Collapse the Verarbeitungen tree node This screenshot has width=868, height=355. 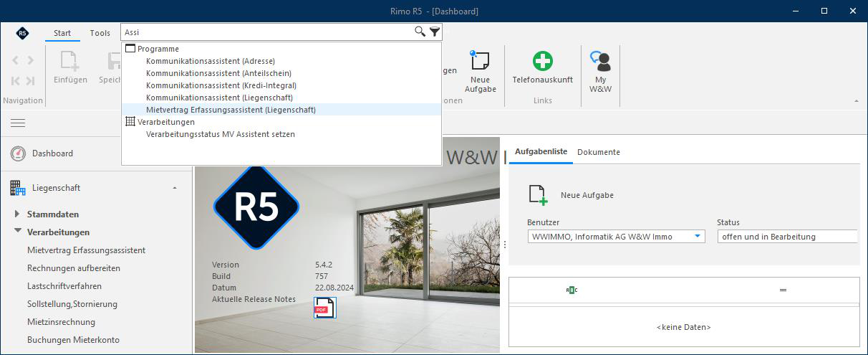(18, 232)
